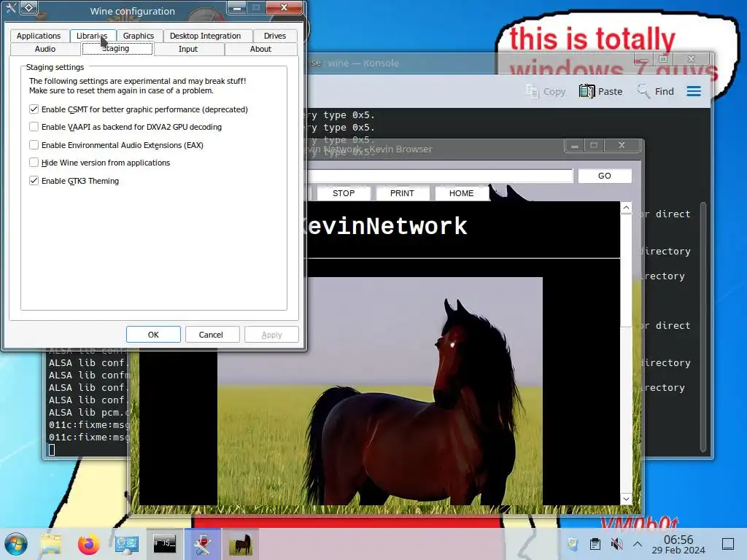Check Hide Wine version from applications

click(x=34, y=163)
